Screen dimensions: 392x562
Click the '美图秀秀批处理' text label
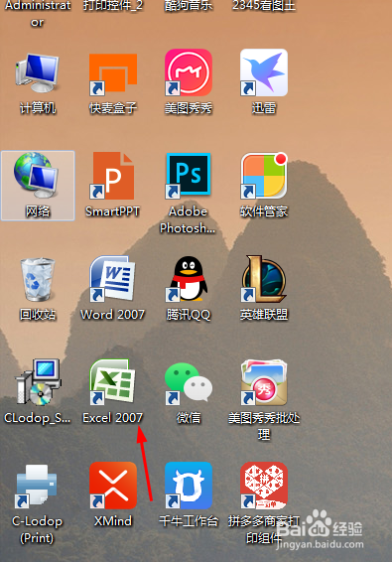pyautogui.click(x=264, y=426)
